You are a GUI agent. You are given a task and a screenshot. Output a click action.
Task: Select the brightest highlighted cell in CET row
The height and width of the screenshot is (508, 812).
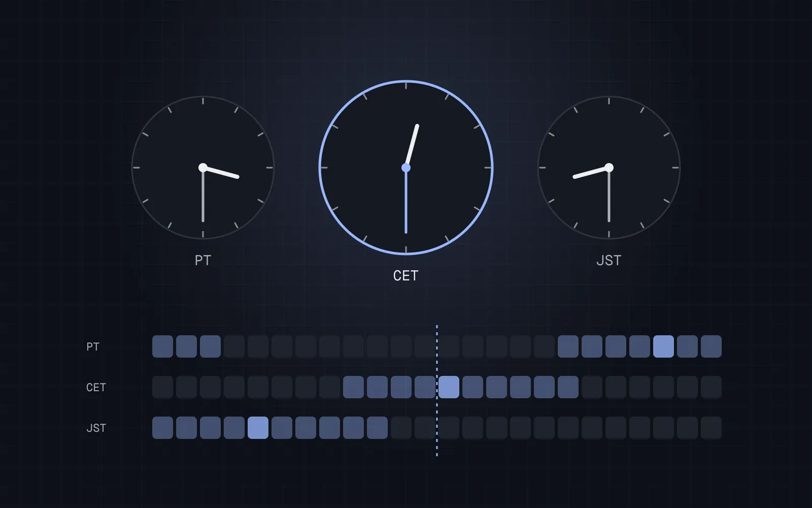449,387
